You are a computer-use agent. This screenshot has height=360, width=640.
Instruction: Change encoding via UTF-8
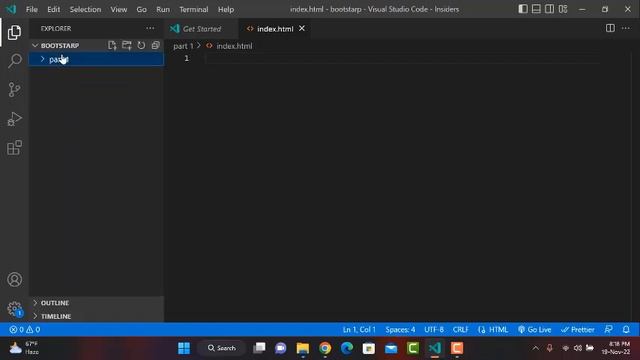pos(433,329)
